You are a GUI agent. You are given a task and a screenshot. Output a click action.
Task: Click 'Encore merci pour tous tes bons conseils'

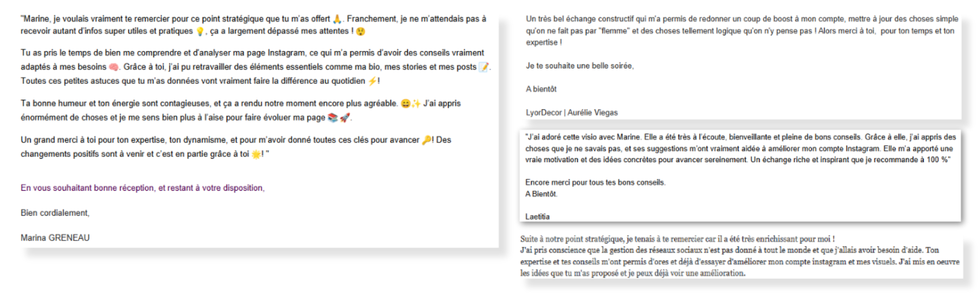click(x=595, y=182)
